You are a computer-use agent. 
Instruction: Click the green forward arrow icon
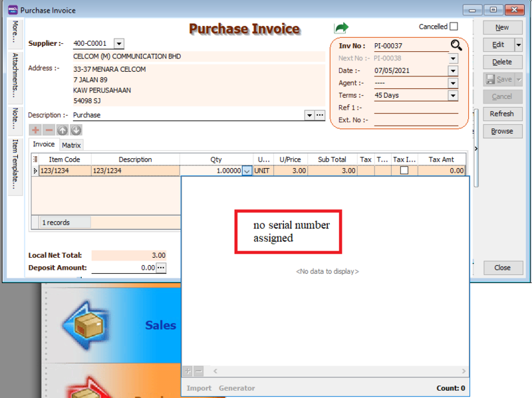(341, 27)
